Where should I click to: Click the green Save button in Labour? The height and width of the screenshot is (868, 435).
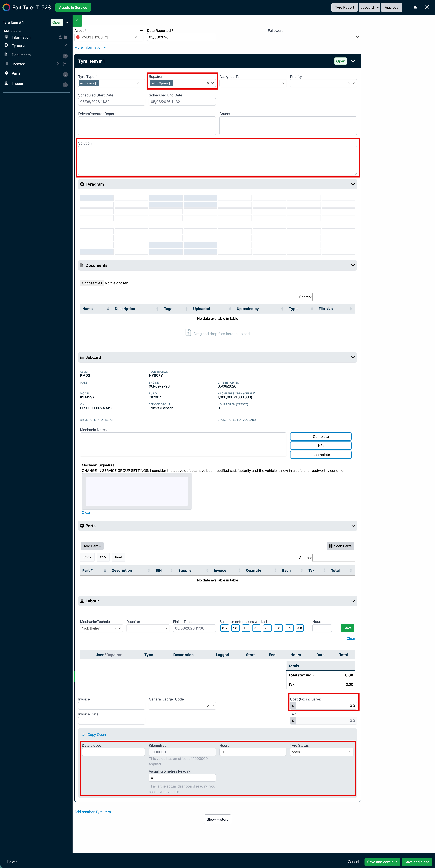click(x=347, y=628)
